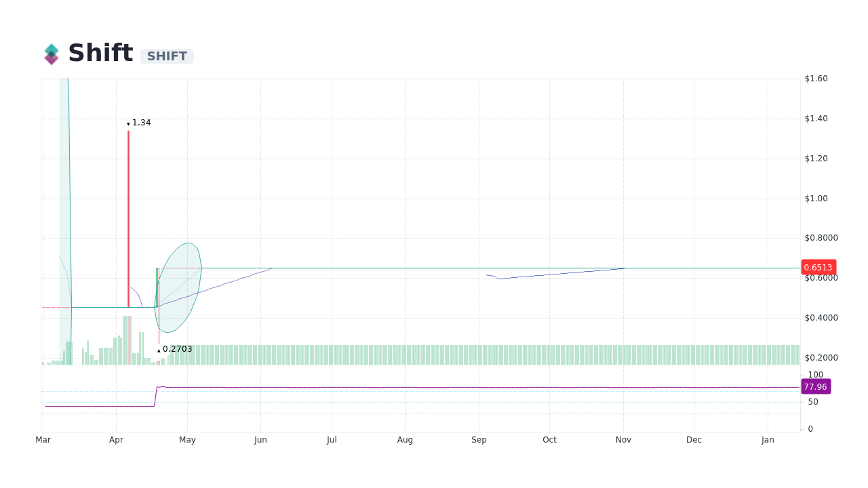
Task: Open the 1.34 high annotation label
Action: [x=142, y=123]
